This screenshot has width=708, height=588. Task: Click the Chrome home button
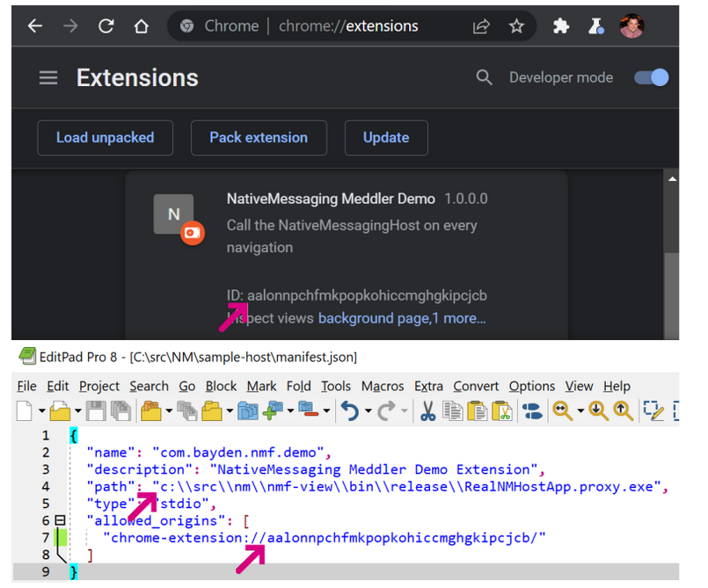click(x=141, y=26)
